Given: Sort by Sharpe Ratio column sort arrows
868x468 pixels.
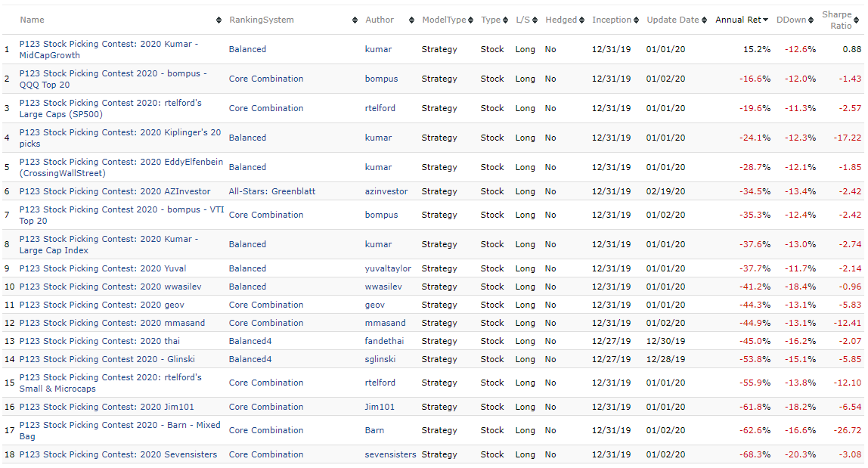Looking at the screenshot, I should [x=857, y=20].
